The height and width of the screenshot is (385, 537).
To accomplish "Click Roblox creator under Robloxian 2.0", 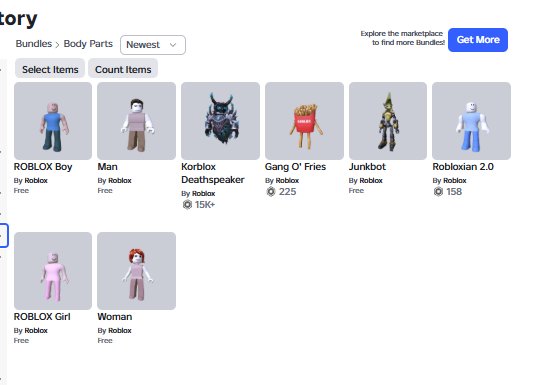I will [455, 181].
